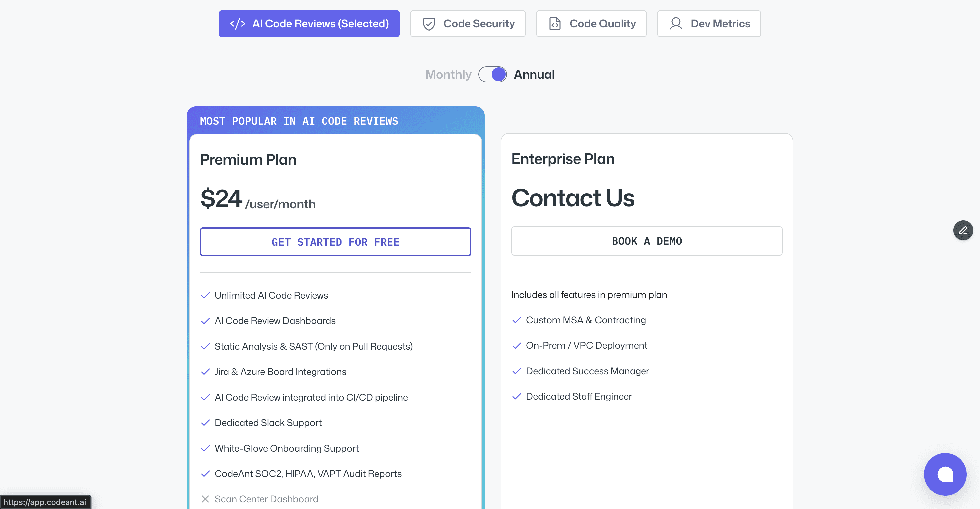Click the person icon beside Dev Metrics
This screenshot has width=980, height=509.
(x=676, y=23)
